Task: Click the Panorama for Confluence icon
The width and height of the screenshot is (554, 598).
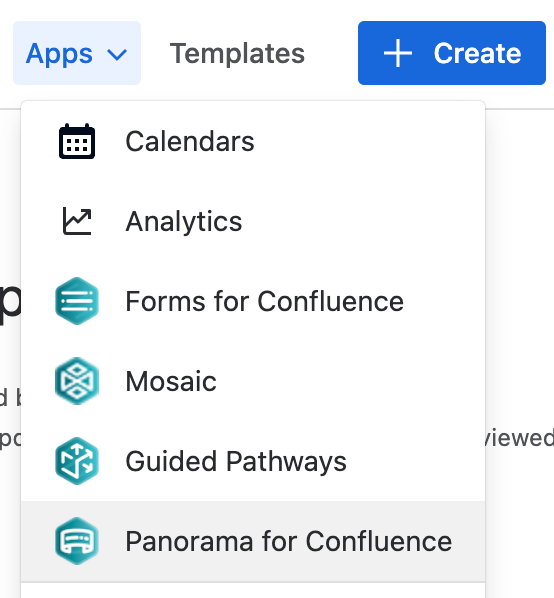Action: [x=77, y=541]
